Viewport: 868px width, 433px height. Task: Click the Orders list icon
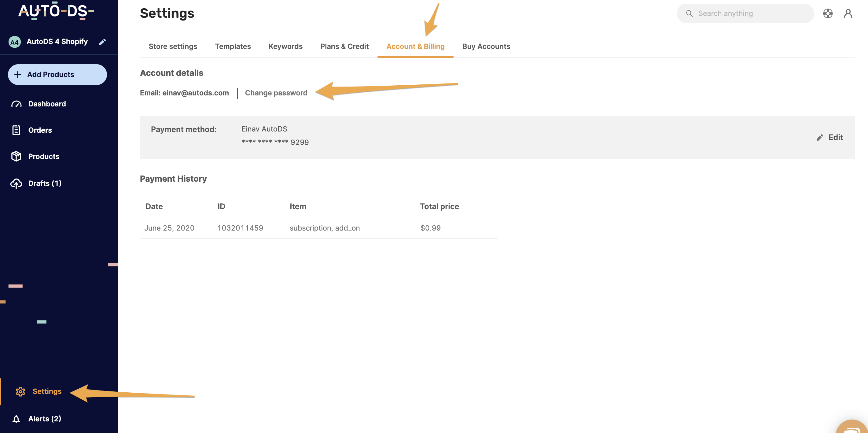16,130
